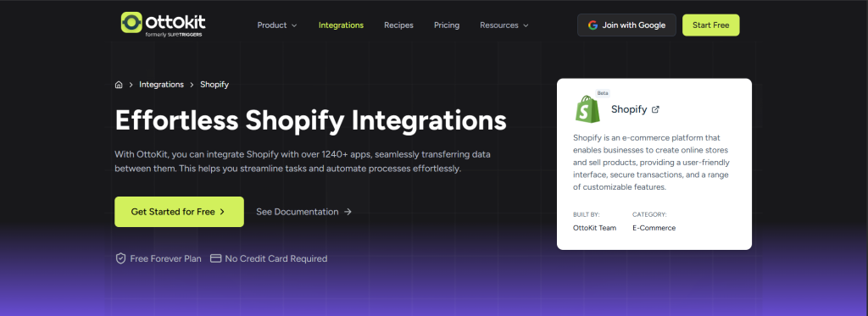Image resolution: width=868 pixels, height=316 pixels.
Task: Click the arrow icon beside See Documentation
Action: pyautogui.click(x=348, y=212)
